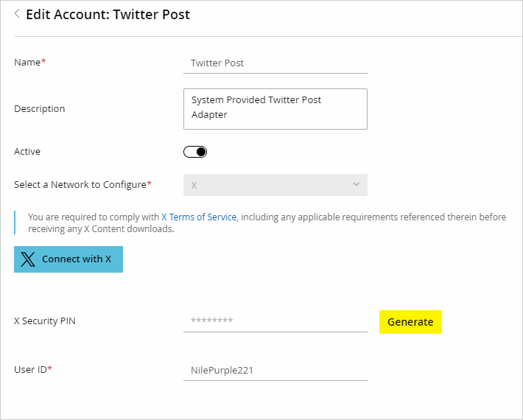The height and width of the screenshot is (420, 523).
Task: Select the Name label text
Action: (x=29, y=62)
